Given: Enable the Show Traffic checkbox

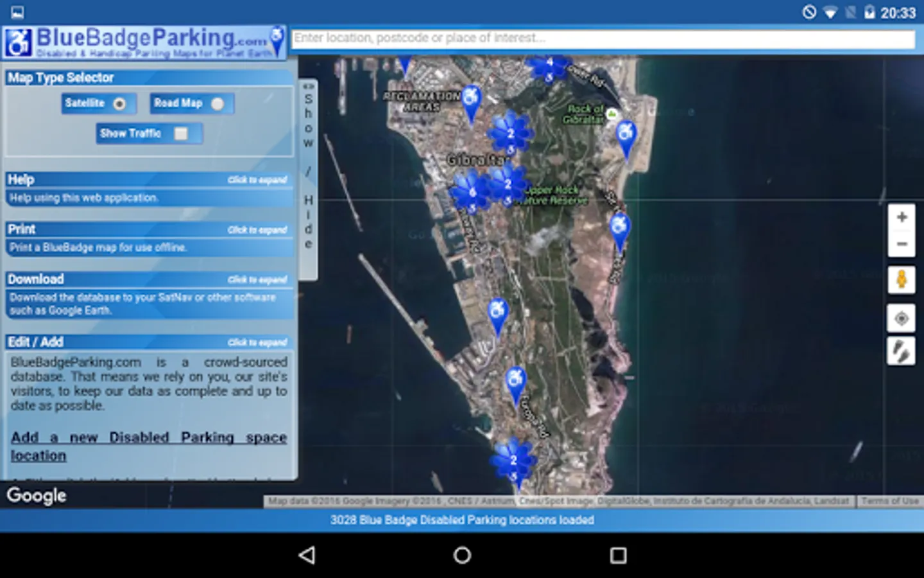Looking at the screenshot, I should 182,134.
